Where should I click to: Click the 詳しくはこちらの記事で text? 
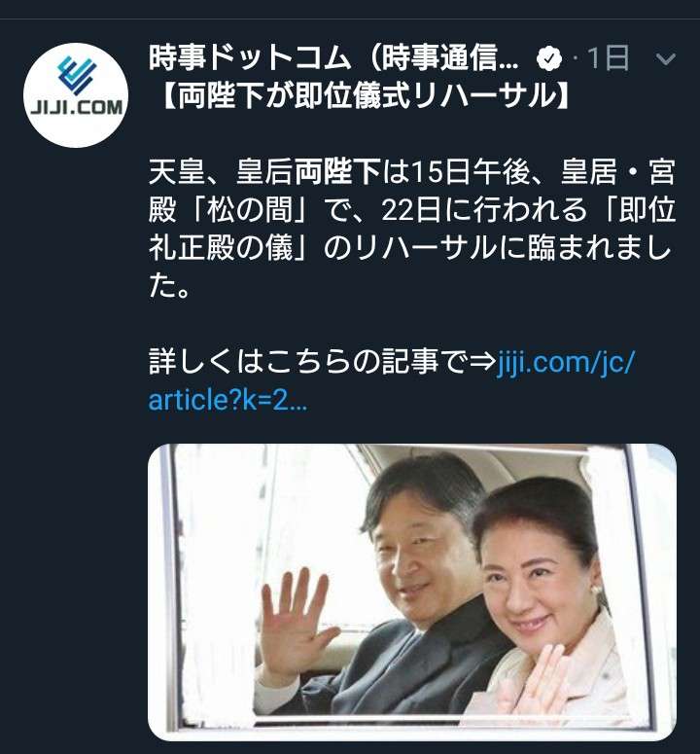click(308, 362)
